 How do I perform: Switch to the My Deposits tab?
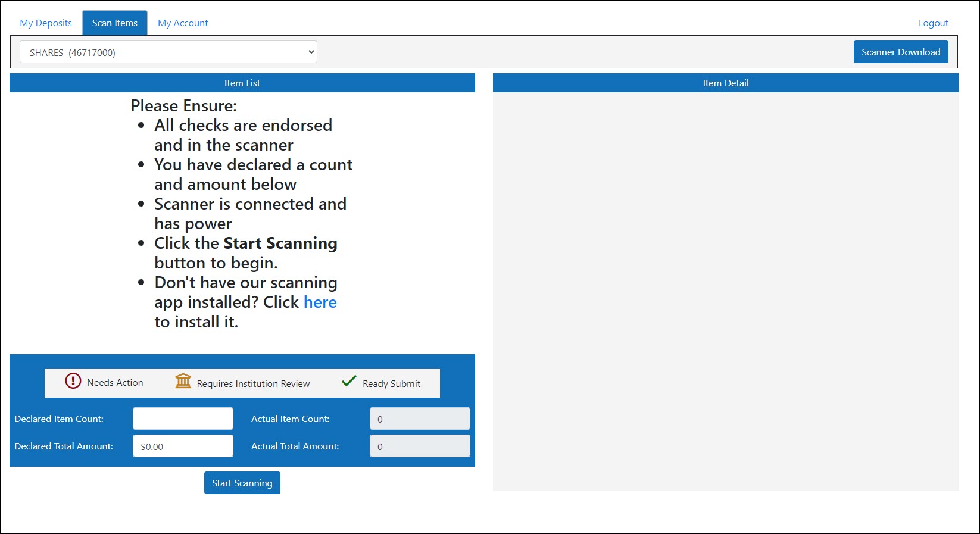click(x=46, y=23)
